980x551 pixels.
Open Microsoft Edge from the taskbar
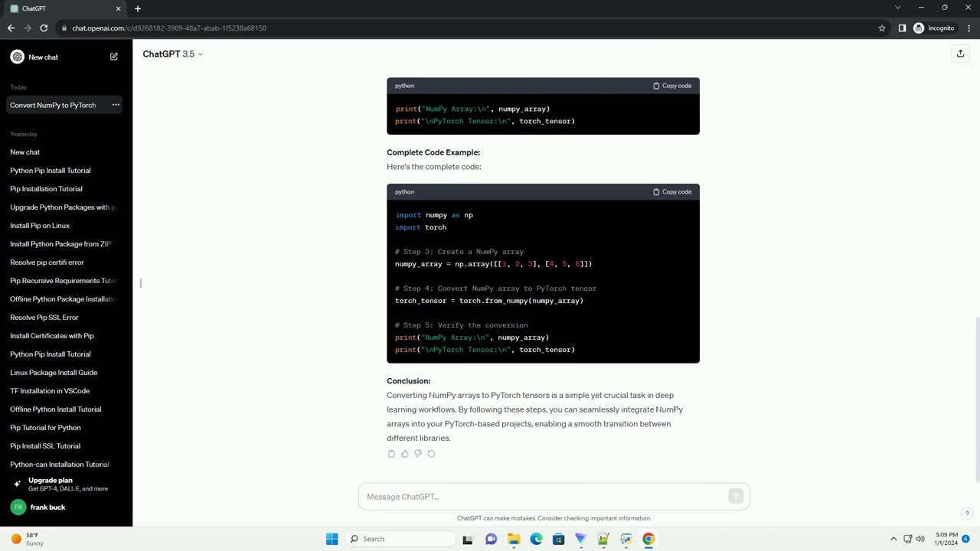pos(536,539)
